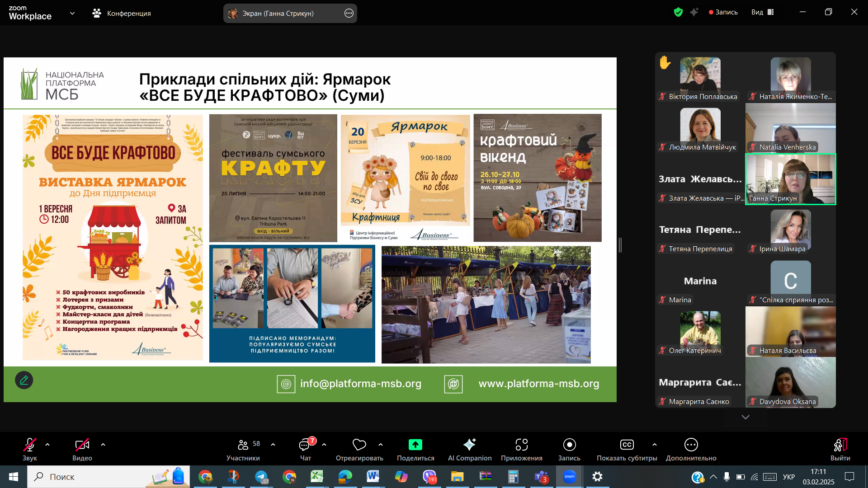This screenshot has height=488, width=868.
Task: Click the React heart icon
Action: click(x=359, y=445)
